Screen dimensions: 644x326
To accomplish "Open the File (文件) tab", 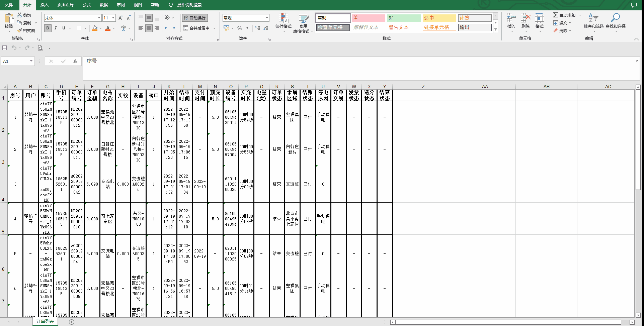I will click(9, 5).
